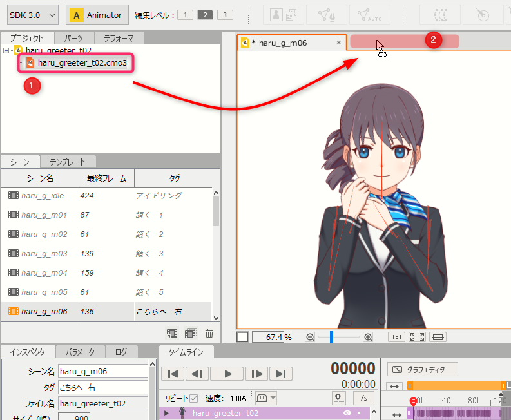Click the こちらへ 右 tag cell
511x420 pixels.
[x=173, y=312]
